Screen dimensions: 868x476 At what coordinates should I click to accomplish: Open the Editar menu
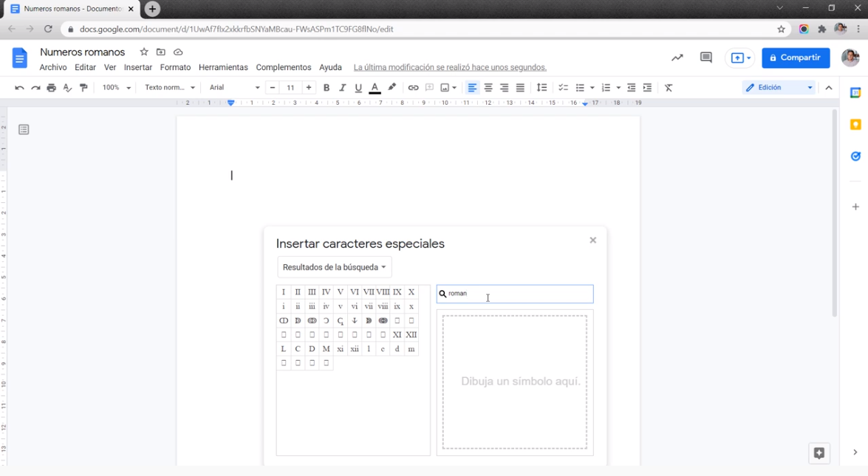click(x=85, y=67)
